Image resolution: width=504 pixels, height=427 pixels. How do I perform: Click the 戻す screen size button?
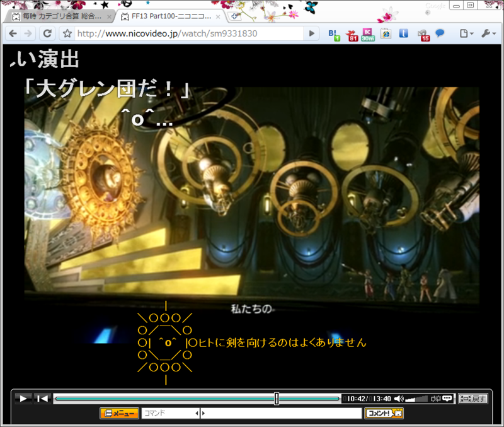point(473,399)
